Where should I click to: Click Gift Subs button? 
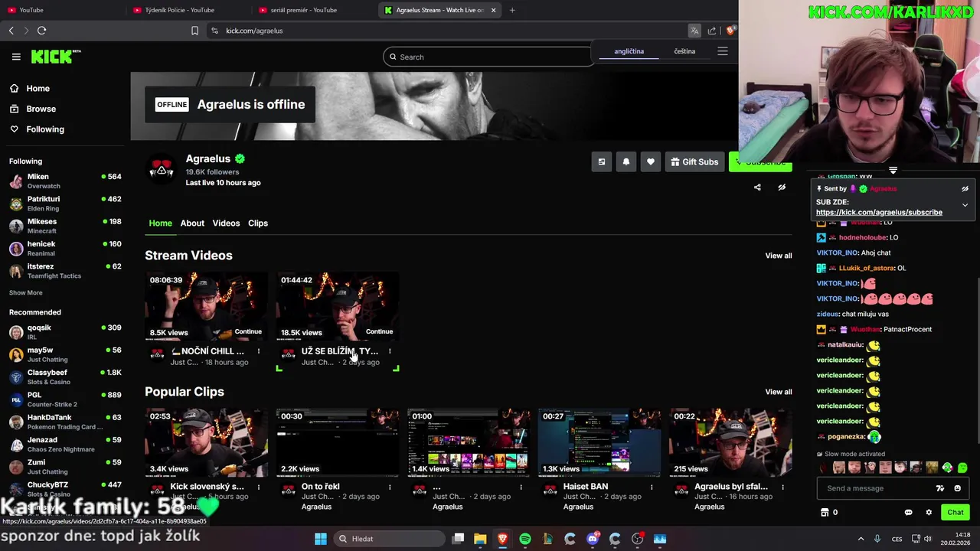[x=694, y=162]
